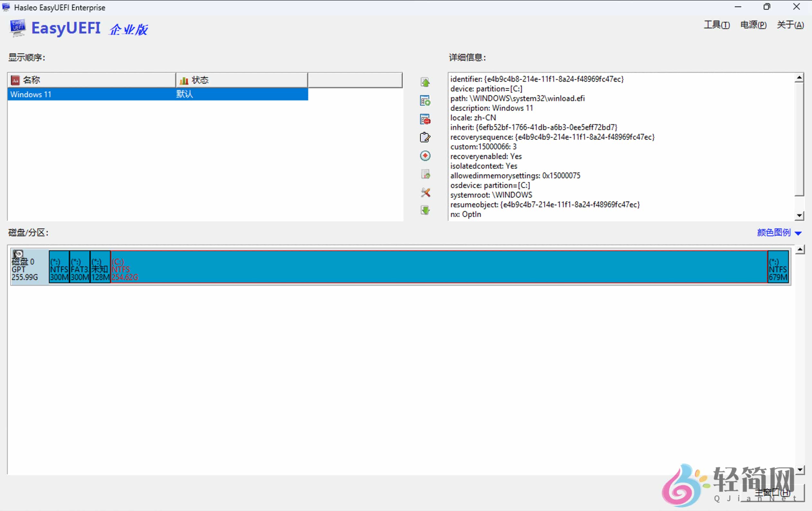812x511 pixels.
Task: Sort by the 状态 column header
Action: coord(241,80)
